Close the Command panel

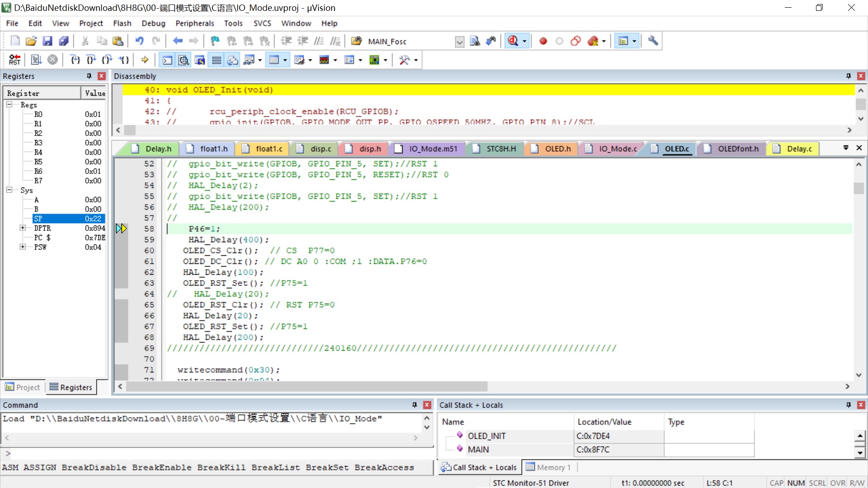pyautogui.click(x=427, y=405)
